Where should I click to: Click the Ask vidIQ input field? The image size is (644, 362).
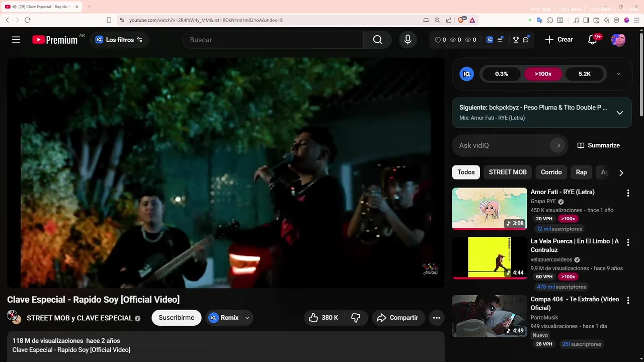[x=503, y=145]
